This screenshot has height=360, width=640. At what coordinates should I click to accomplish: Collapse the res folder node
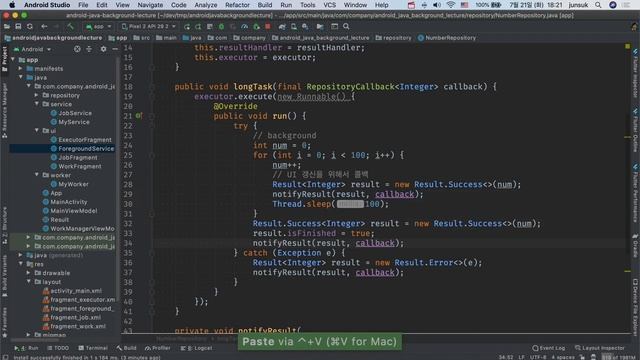(x=21, y=264)
